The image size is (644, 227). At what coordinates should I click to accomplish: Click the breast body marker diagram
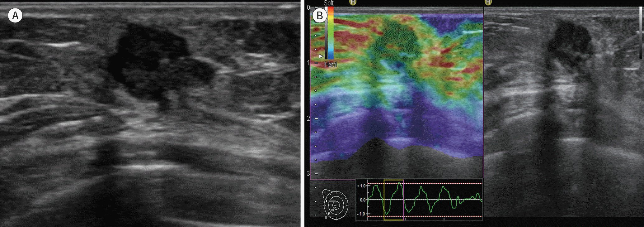tap(335, 204)
